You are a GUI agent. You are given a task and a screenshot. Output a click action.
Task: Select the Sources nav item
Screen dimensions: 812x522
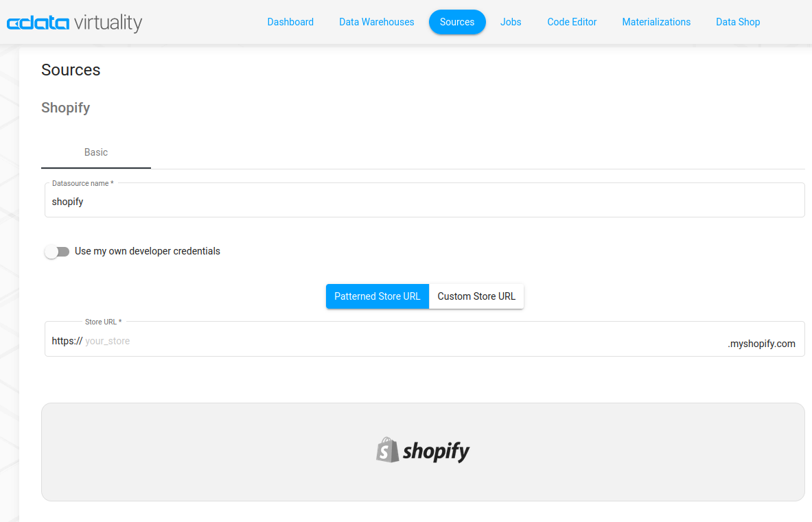457,22
